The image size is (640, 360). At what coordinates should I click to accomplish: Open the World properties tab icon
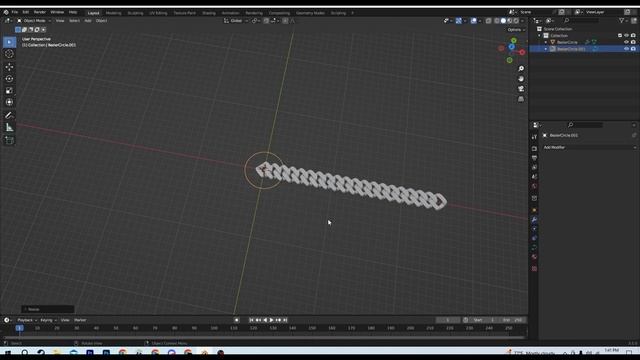[534, 186]
